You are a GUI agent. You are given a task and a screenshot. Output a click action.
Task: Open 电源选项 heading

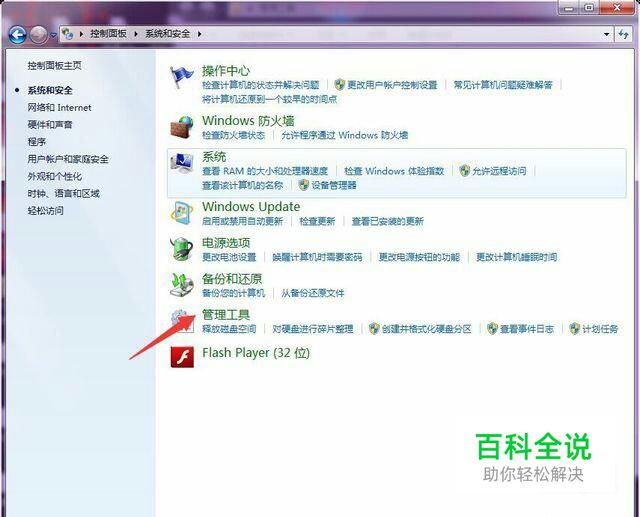[x=226, y=243]
